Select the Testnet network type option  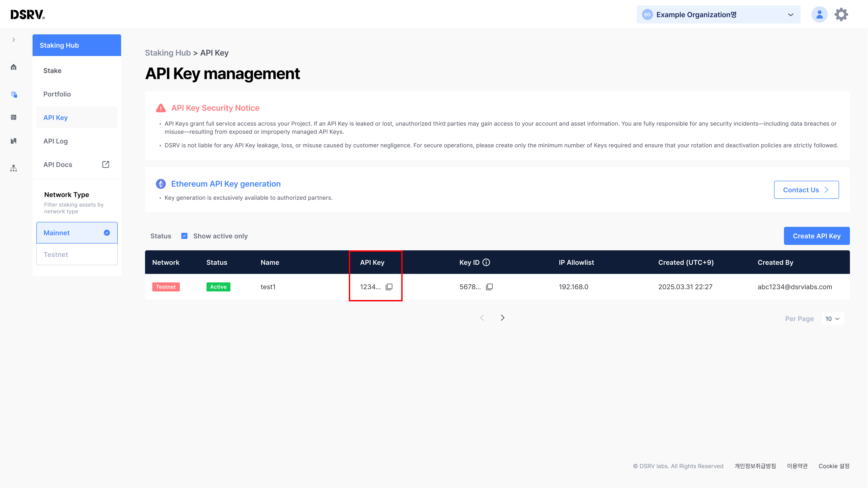77,254
